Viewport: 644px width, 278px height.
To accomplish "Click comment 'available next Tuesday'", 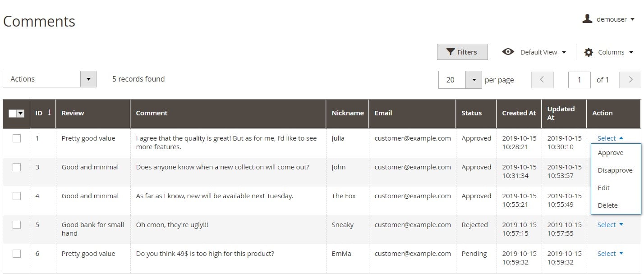I will 215,196.
